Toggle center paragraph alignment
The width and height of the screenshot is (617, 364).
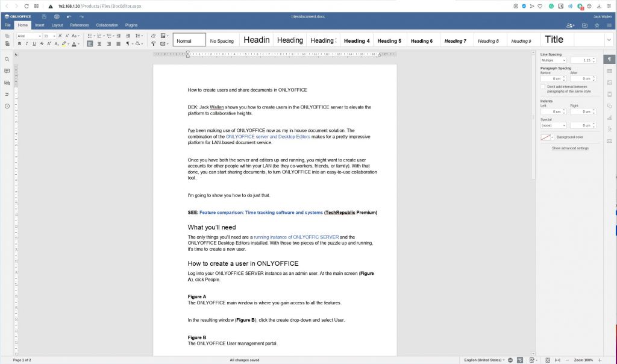98,44
